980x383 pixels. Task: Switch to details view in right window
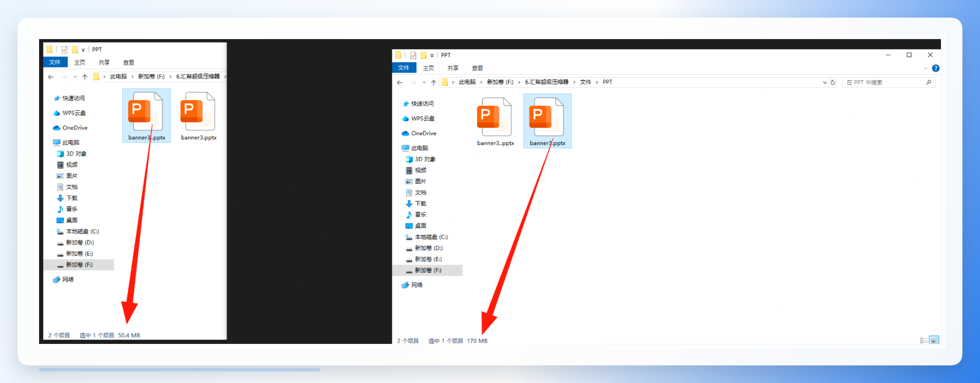coord(924,340)
